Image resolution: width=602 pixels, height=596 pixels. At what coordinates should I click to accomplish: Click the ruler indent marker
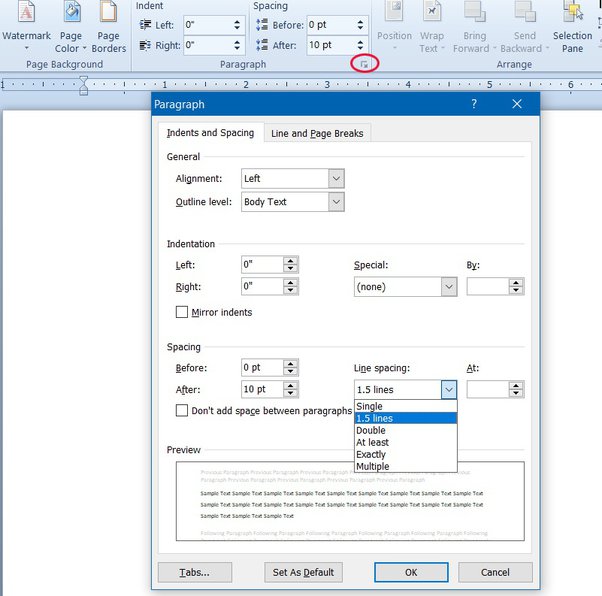pos(83,85)
